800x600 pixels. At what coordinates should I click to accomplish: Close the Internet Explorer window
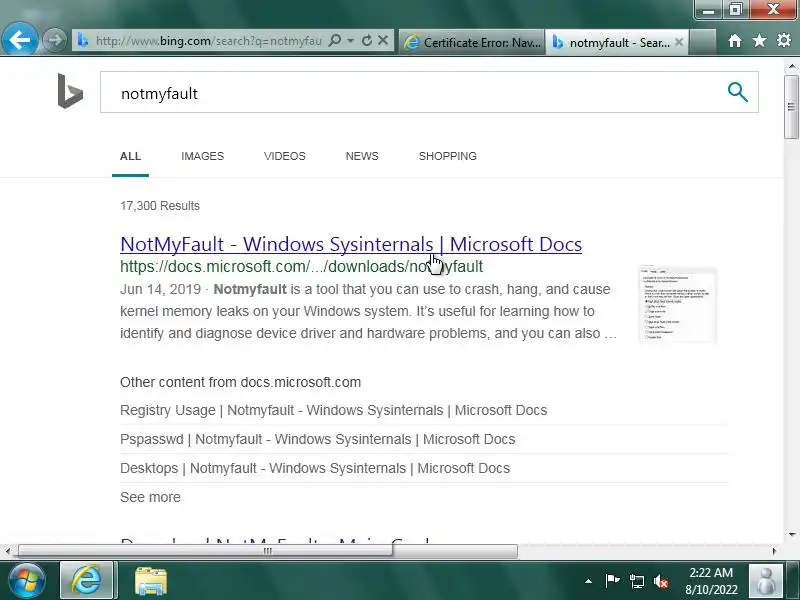click(x=773, y=9)
